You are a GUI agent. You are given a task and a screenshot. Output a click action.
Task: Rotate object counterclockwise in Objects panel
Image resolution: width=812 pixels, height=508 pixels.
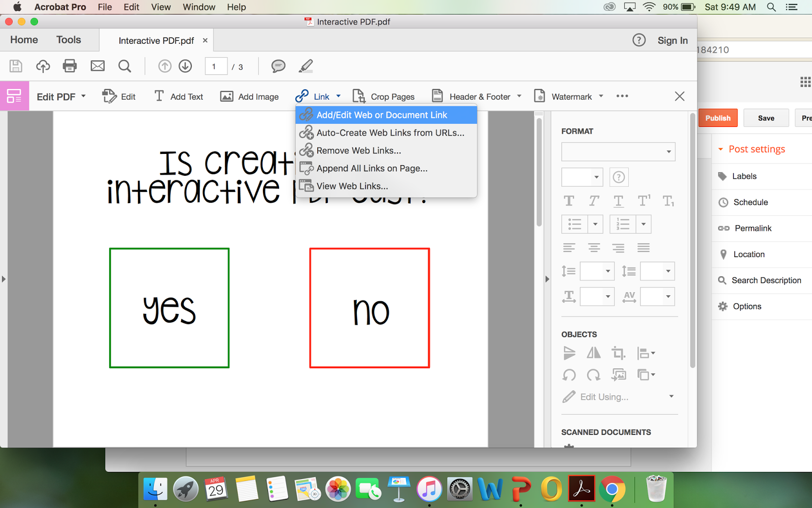coord(569,375)
